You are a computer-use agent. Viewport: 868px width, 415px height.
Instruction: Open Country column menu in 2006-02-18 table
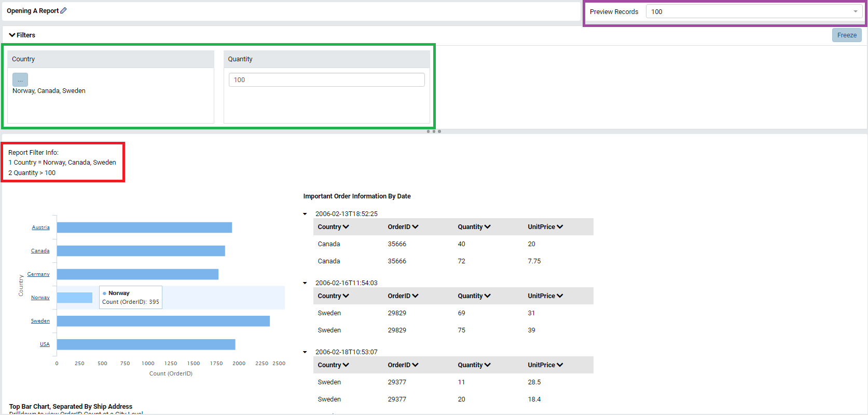coord(346,365)
